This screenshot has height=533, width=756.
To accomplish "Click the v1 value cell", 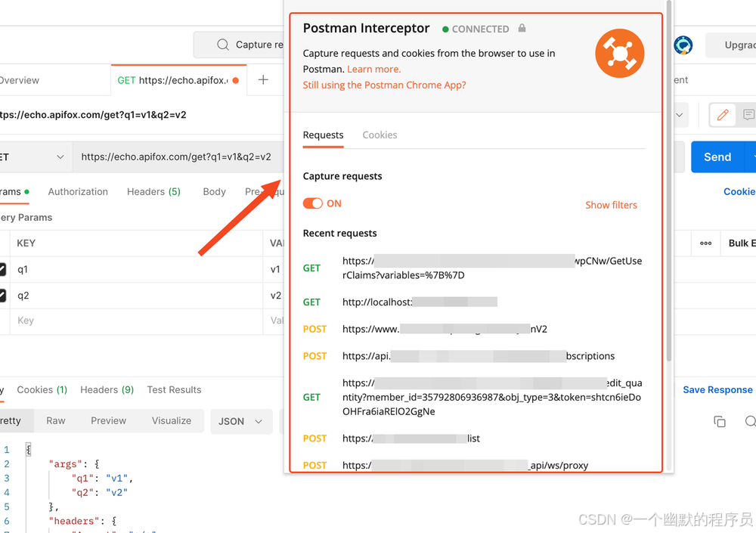I will pyautogui.click(x=274, y=269).
